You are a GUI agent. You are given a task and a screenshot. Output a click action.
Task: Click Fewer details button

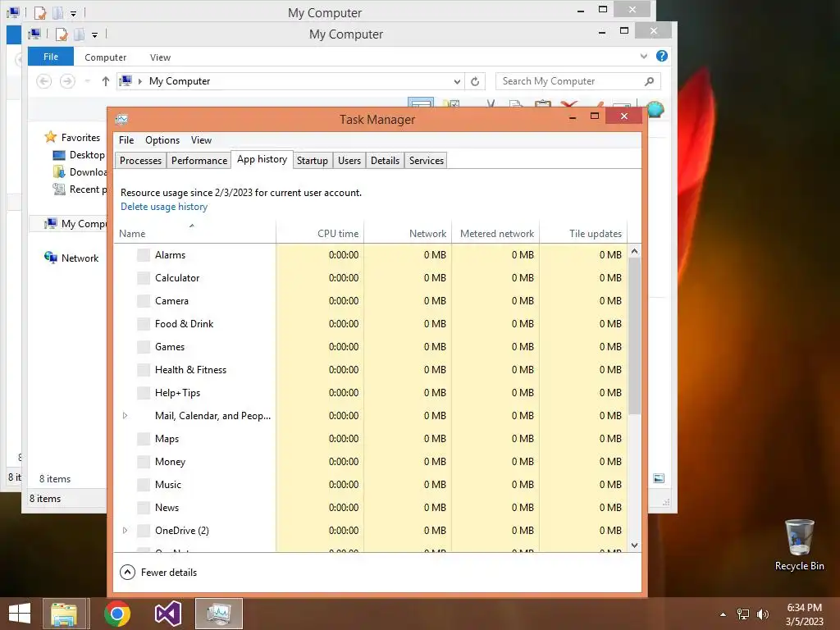tap(158, 572)
